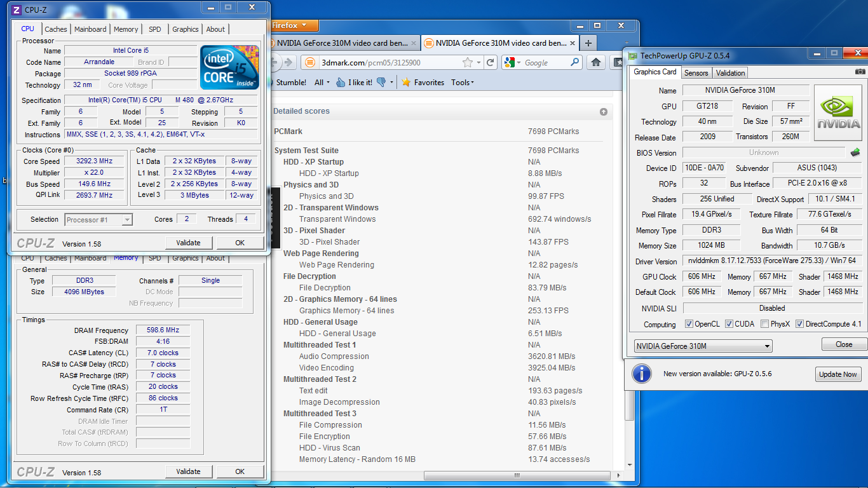Save BIOS using chip icon in GPU-Z
Screen dimensions: 868x488
[855, 152]
